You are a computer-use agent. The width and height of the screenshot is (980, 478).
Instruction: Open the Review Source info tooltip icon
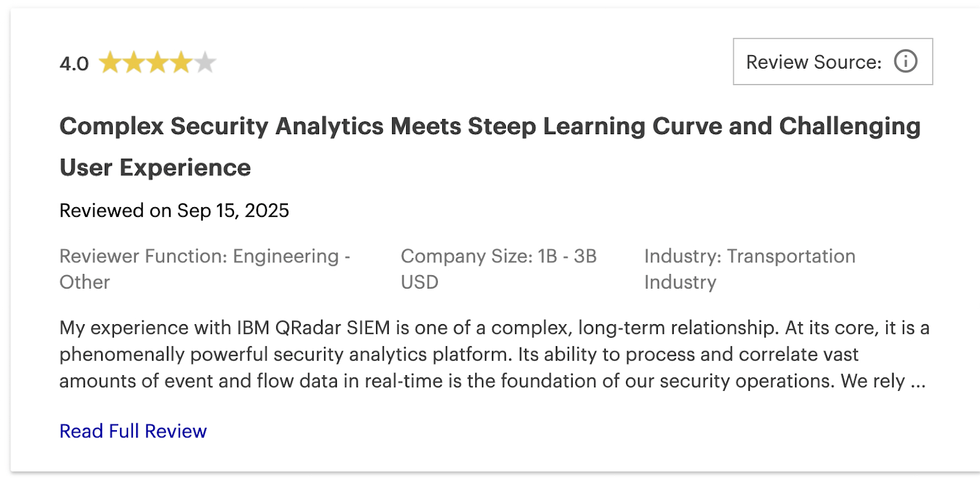pyautogui.click(x=907, y=61)
